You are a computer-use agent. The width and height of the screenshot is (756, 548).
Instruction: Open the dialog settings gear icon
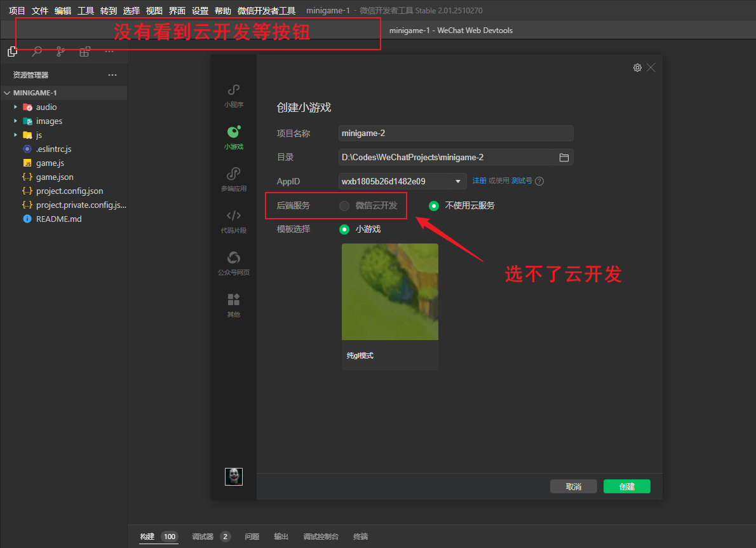coord(637,67)
